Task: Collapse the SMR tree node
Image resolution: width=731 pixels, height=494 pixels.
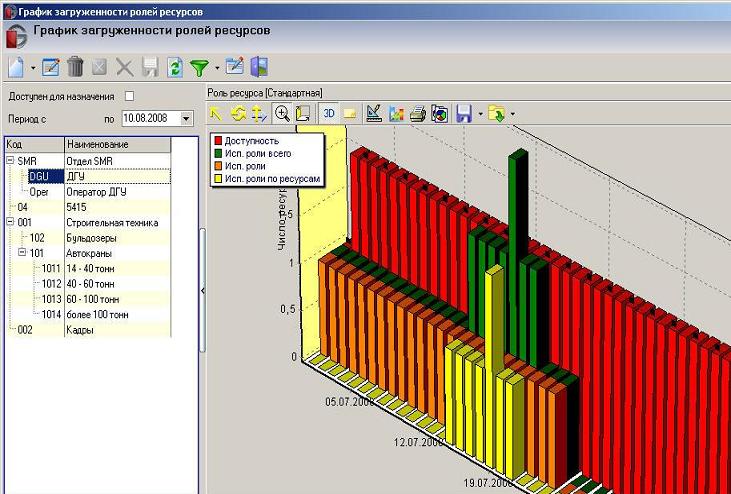Action: click(10, 160)
